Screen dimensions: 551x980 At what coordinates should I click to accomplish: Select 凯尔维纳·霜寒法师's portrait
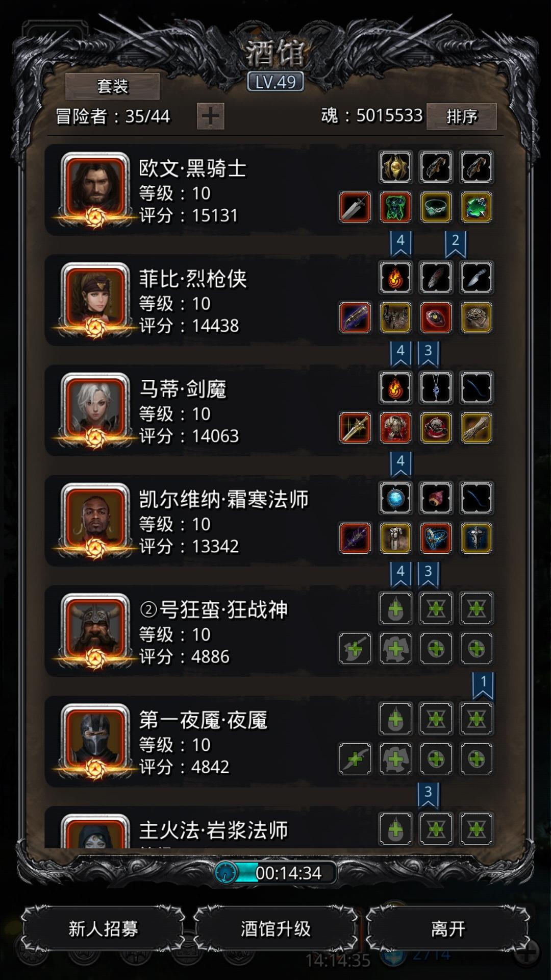[95, 521]
